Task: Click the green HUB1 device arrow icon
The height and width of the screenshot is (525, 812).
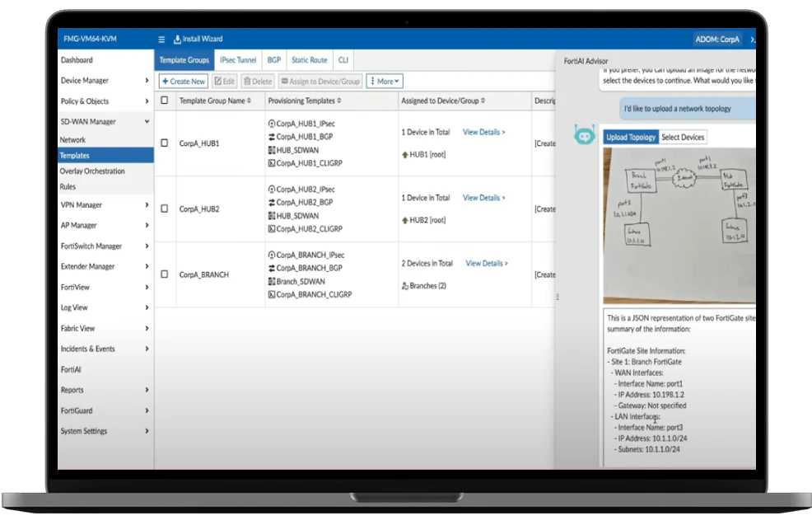Action: pyautogui.click(x=404, y=155)
